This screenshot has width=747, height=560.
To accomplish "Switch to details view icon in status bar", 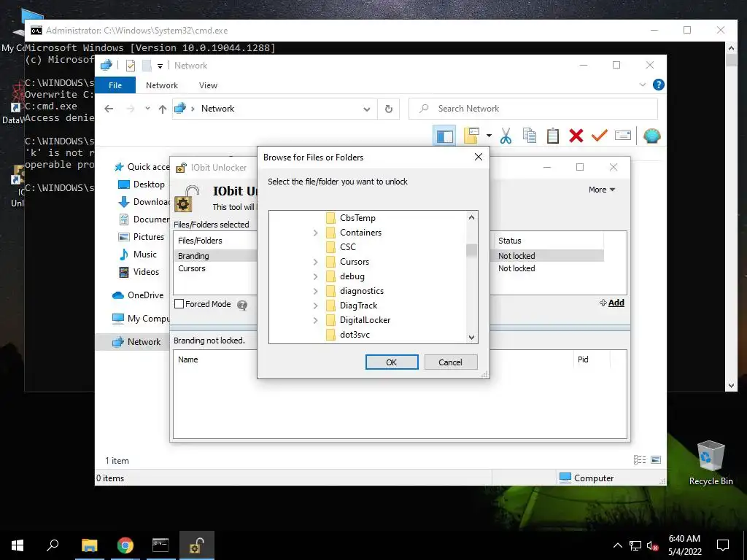I will pos(640,459).
